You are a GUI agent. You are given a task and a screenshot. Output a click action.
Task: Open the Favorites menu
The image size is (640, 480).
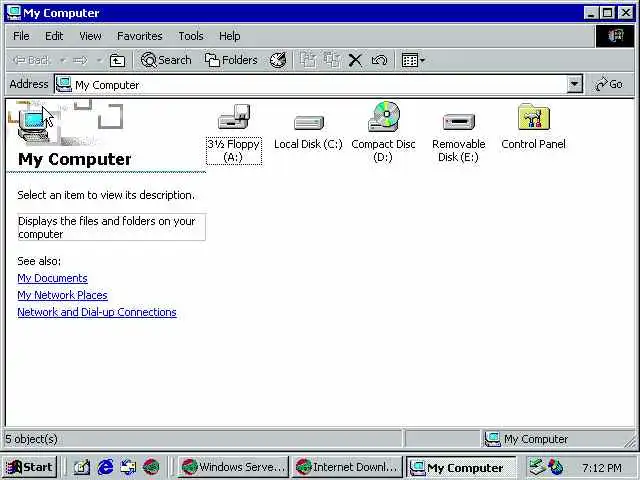[x=140, y=36]
